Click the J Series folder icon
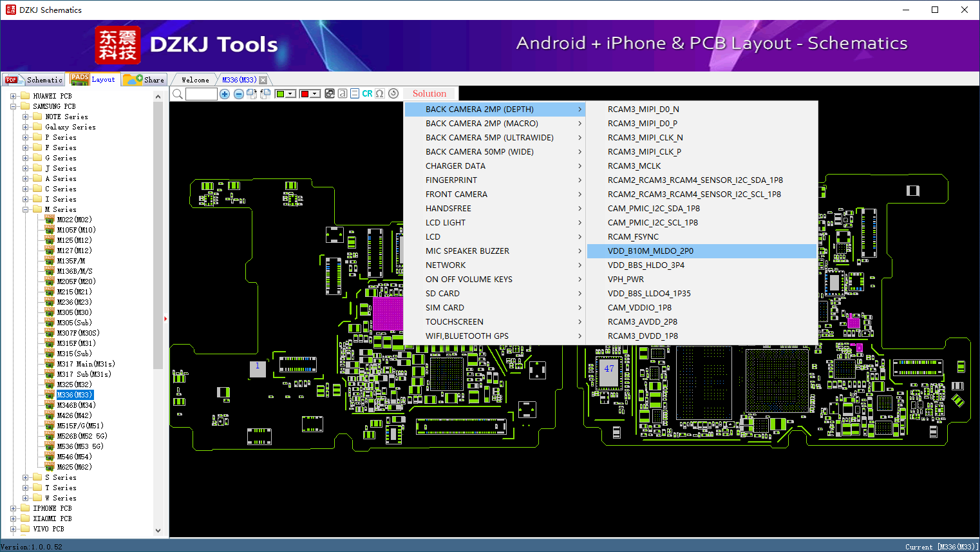This screenshot has width=980, height=552. (x=37, y=168)
